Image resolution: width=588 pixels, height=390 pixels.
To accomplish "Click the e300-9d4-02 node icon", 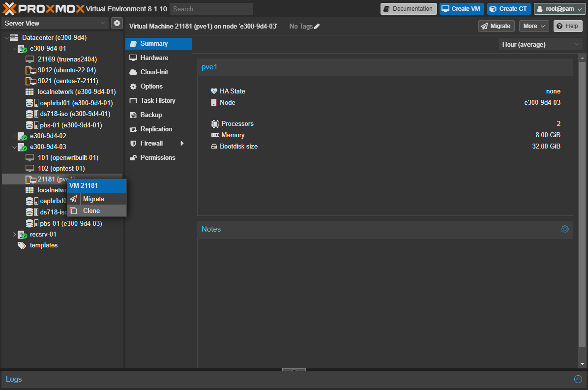I will (x=22, y=136).
